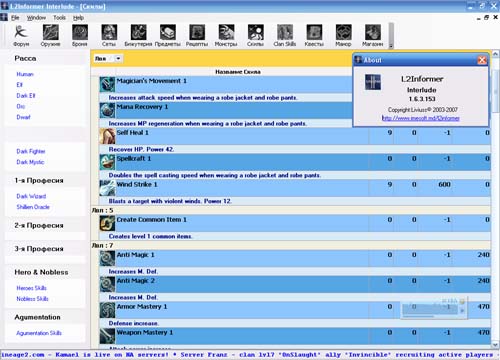The height and width of the screenshot is (360, 500).
Task: Open the File menu
Action: tap(15, 18)
